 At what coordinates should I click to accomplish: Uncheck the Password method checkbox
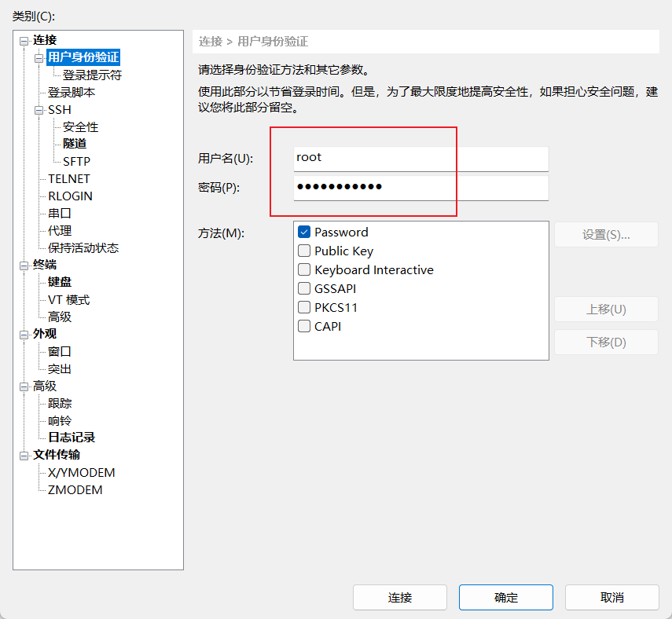coord(304,232)
